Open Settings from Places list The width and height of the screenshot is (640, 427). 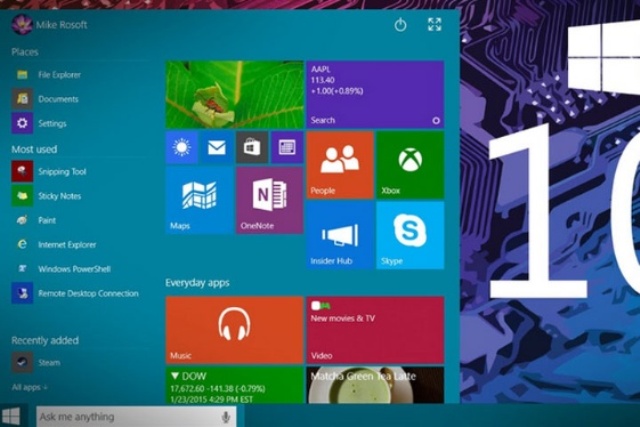point(52,124)
